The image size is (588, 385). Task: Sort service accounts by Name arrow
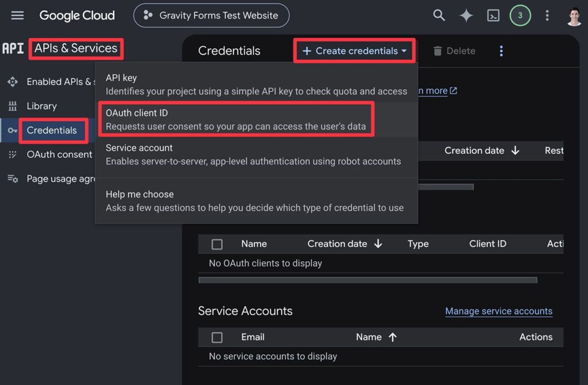(x=392, y=337)
